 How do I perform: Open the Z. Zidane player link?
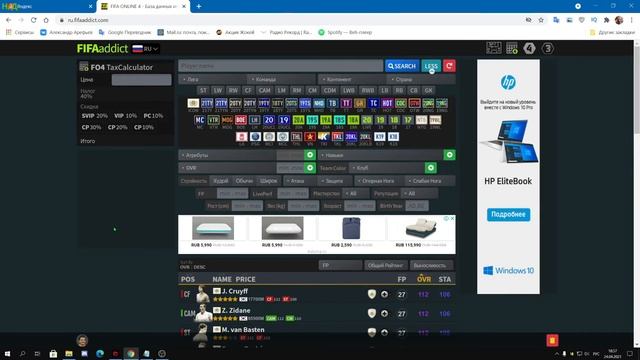(x=236, y=310)
